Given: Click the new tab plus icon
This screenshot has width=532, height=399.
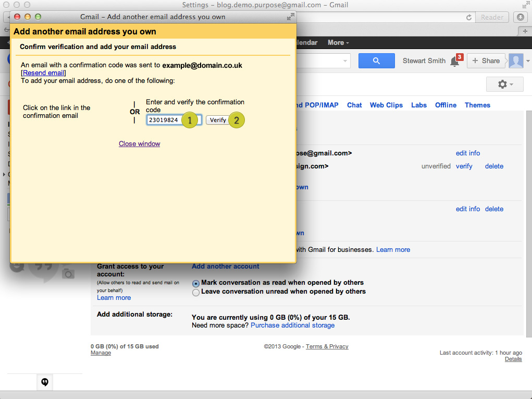Looking at the screenshot, I should 525,31.
